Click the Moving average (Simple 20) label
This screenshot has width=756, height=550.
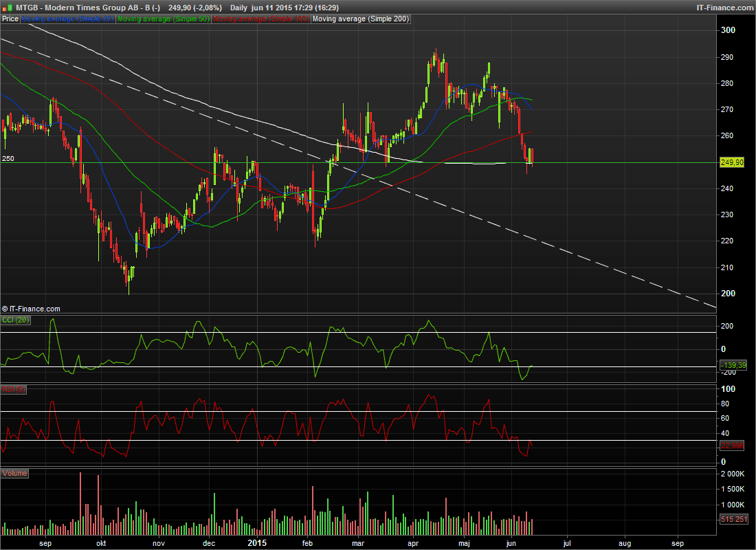click(68, 19)
